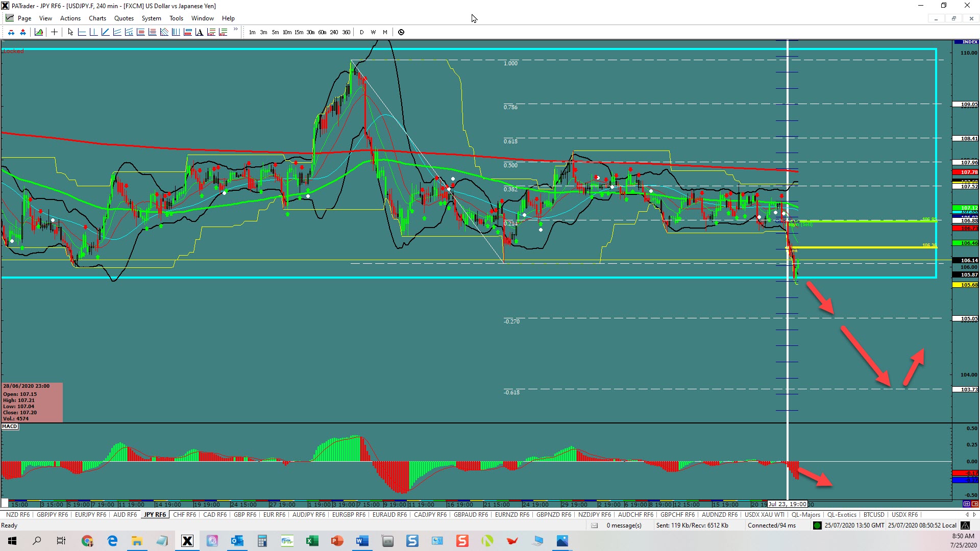Click the yellow 105.68 price label

[965, 285]
